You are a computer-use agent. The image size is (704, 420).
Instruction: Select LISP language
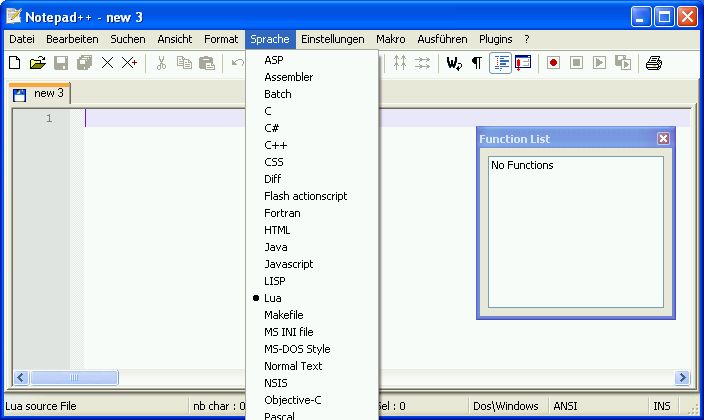tap(312, 281)
